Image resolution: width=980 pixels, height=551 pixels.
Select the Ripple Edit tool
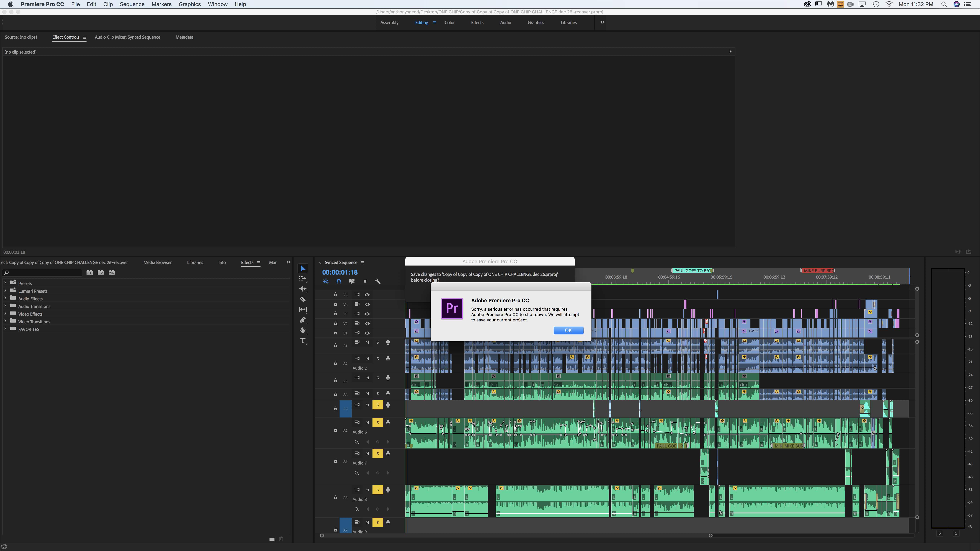[303, 289]
